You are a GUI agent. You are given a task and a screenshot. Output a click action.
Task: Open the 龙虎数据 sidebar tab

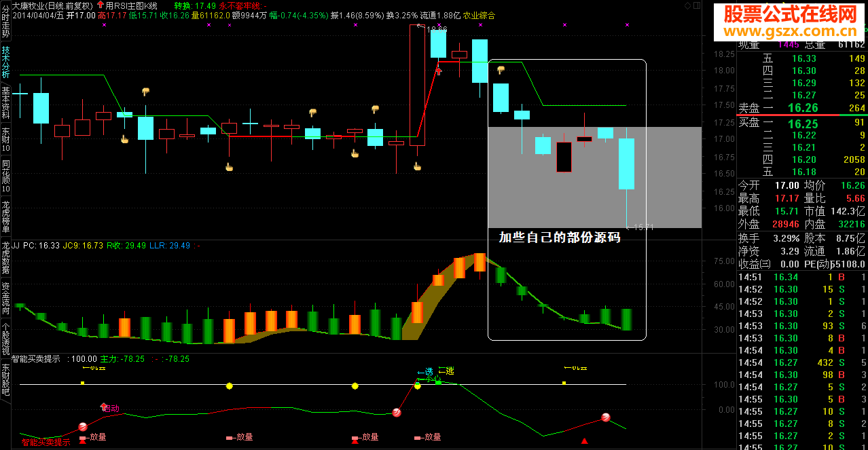(x=5, y=258)
